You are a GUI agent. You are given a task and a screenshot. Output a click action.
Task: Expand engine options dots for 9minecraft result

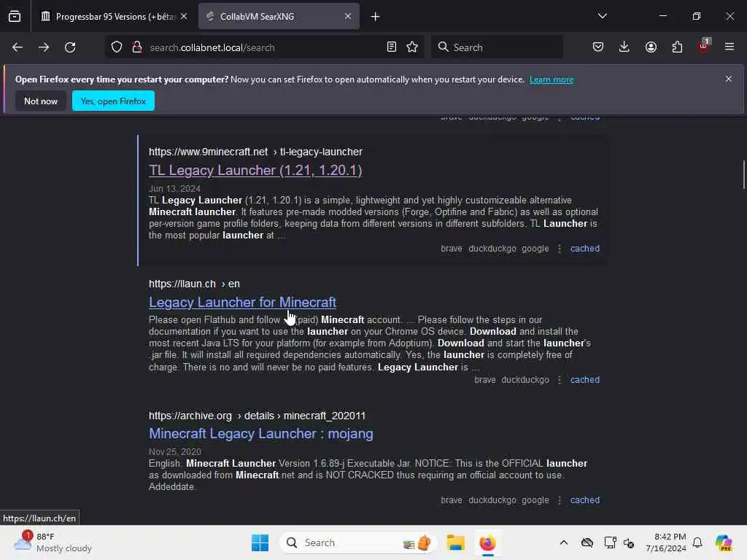pos(560,249)
